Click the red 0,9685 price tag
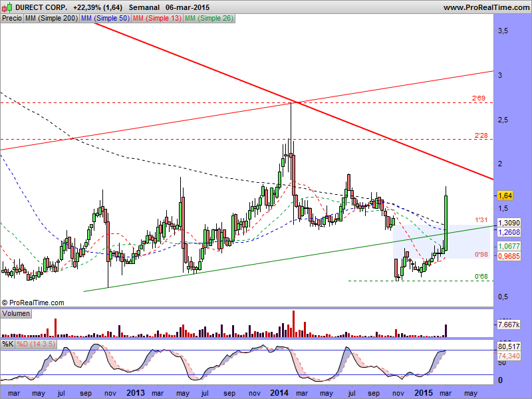 pyautogui.click(x=509, y=256)
